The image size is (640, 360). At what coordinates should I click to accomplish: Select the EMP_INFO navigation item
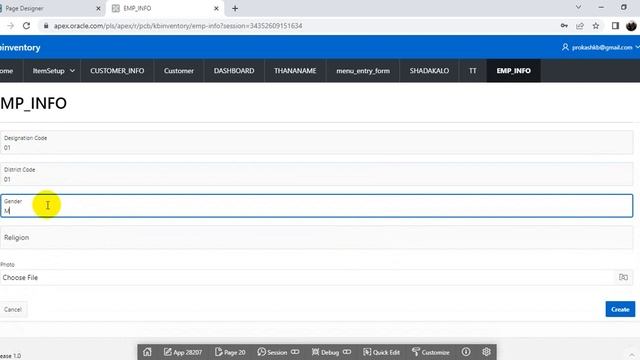point(513,71)
